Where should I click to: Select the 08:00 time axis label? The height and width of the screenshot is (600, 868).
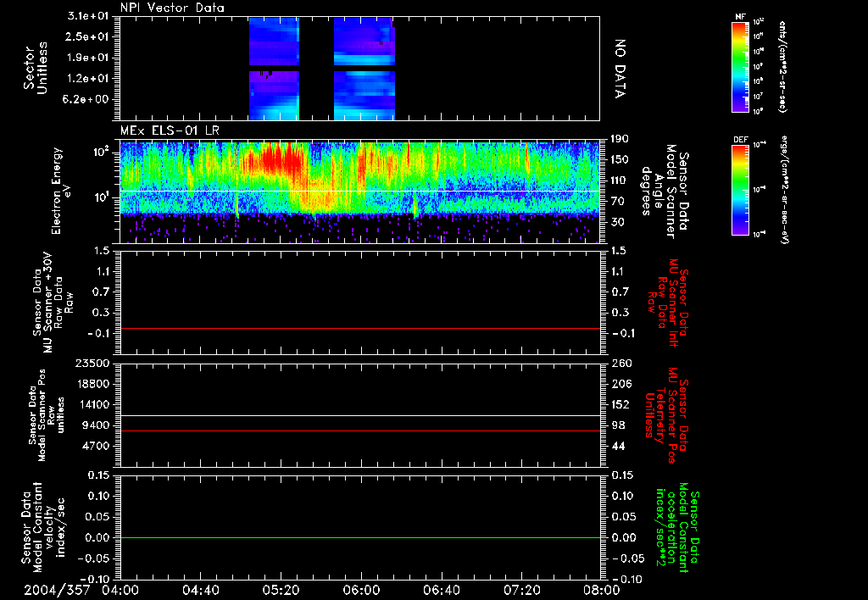tap(602, 589)
